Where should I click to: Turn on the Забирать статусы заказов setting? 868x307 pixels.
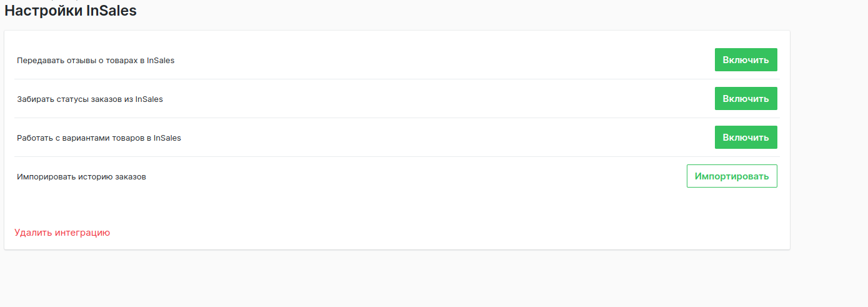[746, 99]
